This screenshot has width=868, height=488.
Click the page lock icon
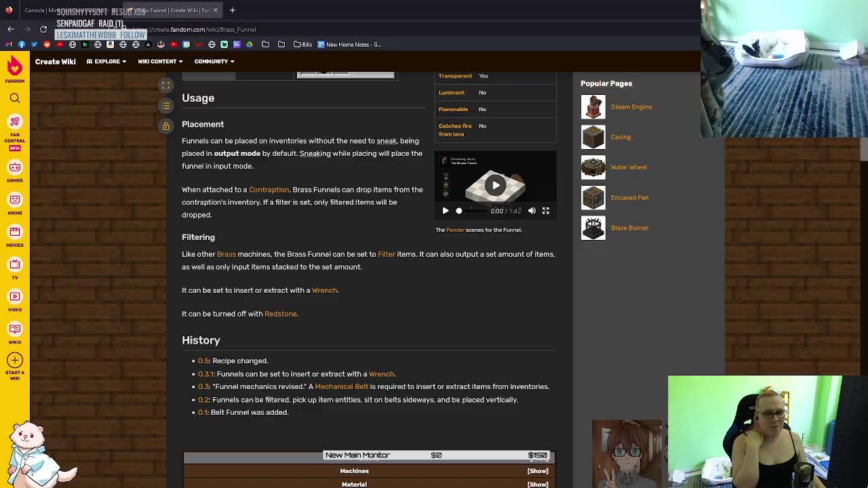coord(165,126)
